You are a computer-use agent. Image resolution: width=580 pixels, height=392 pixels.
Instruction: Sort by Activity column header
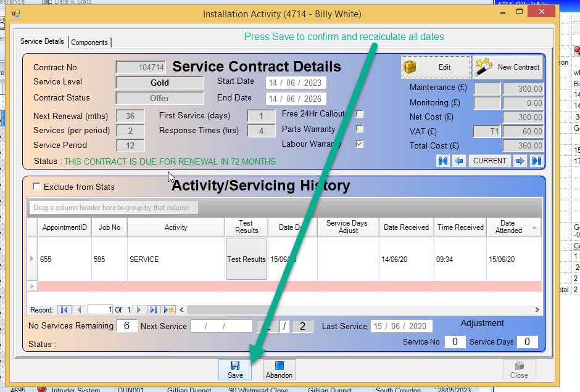(x=176, y=227)
